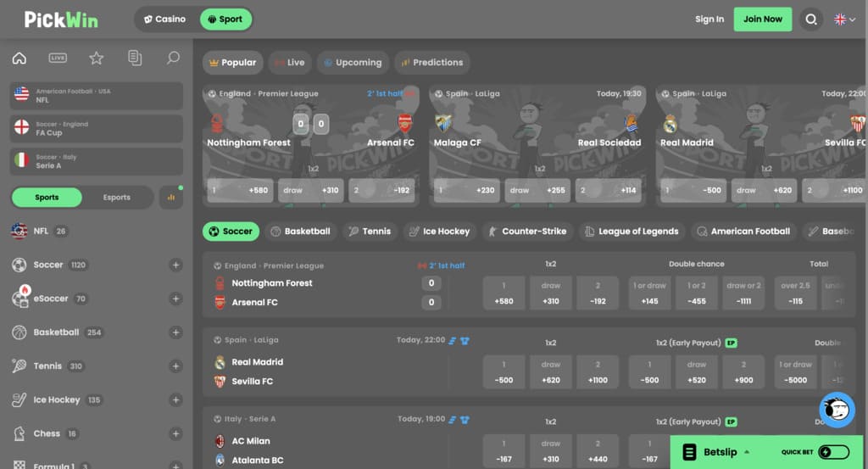Select the Sports toggle in sidebar
Viewport: 868px width, 469px height.
pos(47,197)
